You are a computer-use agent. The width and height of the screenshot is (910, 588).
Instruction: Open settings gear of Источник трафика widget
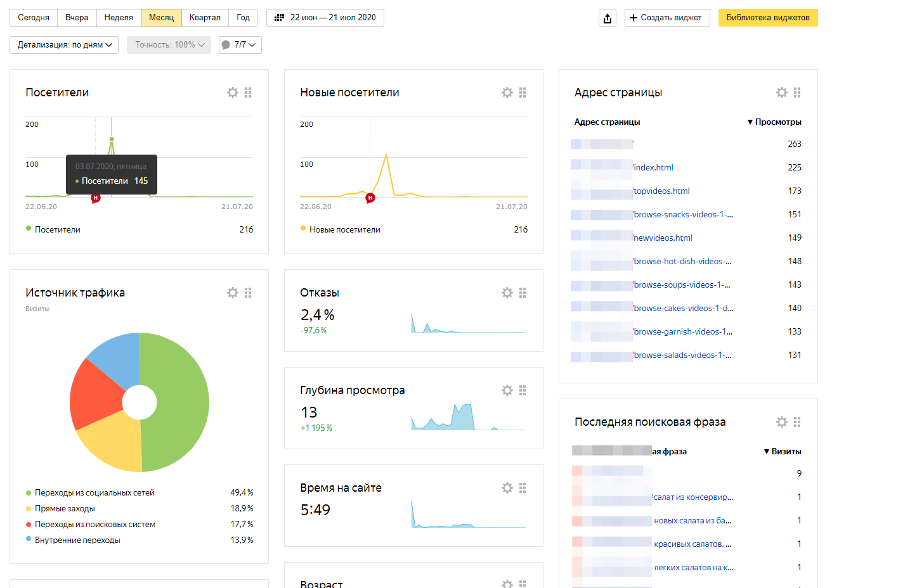tap(233, 293)
